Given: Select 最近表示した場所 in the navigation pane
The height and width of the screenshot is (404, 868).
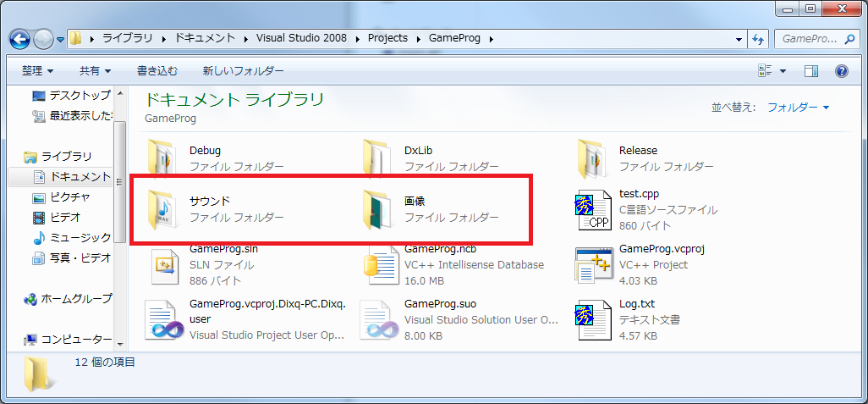Looking at the screenshot, I should [x=72, y=116].
